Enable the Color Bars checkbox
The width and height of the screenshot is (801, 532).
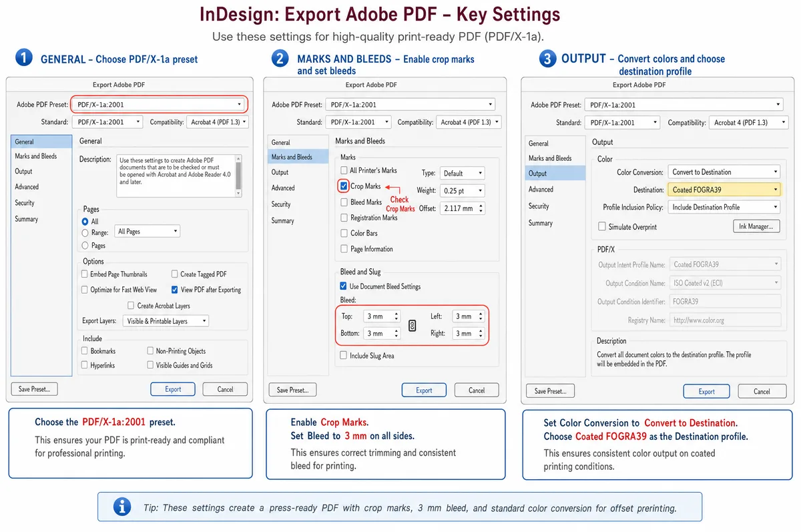pyautogui.click(x=344, y=234)
